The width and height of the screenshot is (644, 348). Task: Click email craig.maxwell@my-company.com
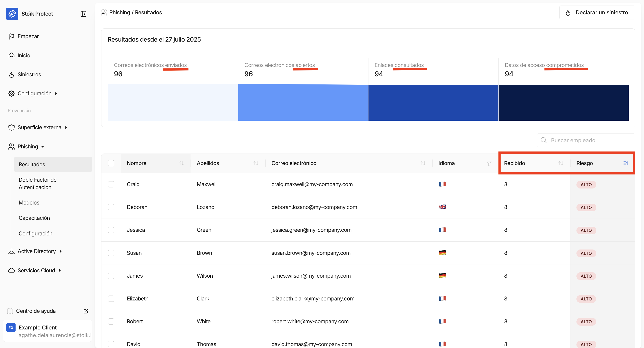pos(312,184)
